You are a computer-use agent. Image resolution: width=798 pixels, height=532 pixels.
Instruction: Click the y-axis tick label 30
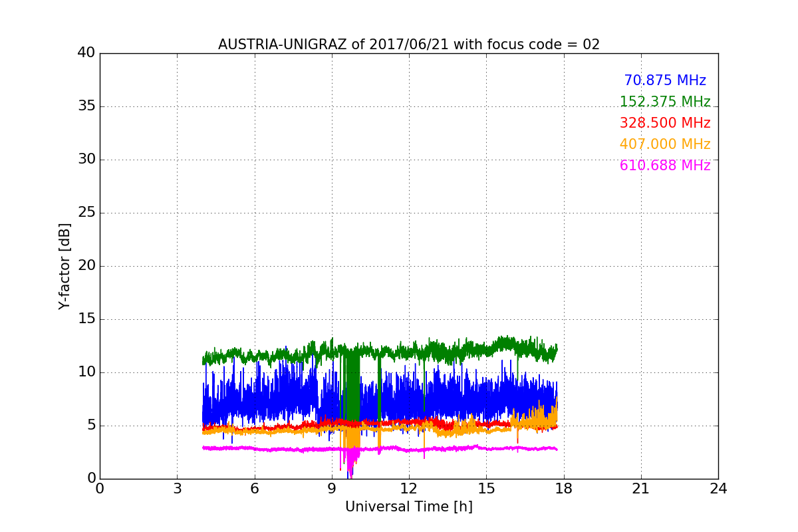click(x=86, y=159)
